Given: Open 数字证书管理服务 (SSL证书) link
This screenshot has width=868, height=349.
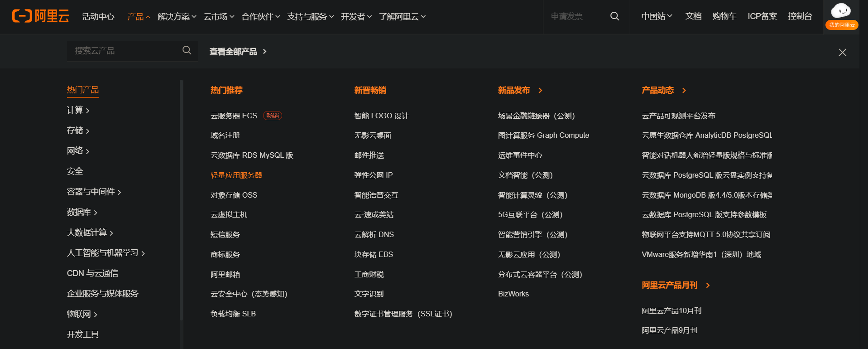Looking at the screenshot, I should tap(403, 314).
